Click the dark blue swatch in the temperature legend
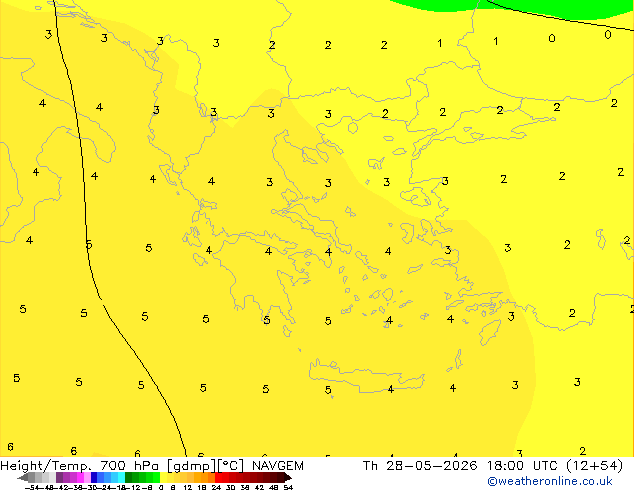Screen dimensions: 634x490 click(94, 477)
